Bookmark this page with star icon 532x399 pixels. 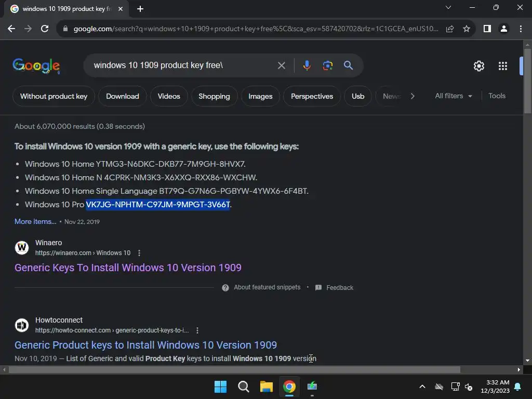click(467, 29)
